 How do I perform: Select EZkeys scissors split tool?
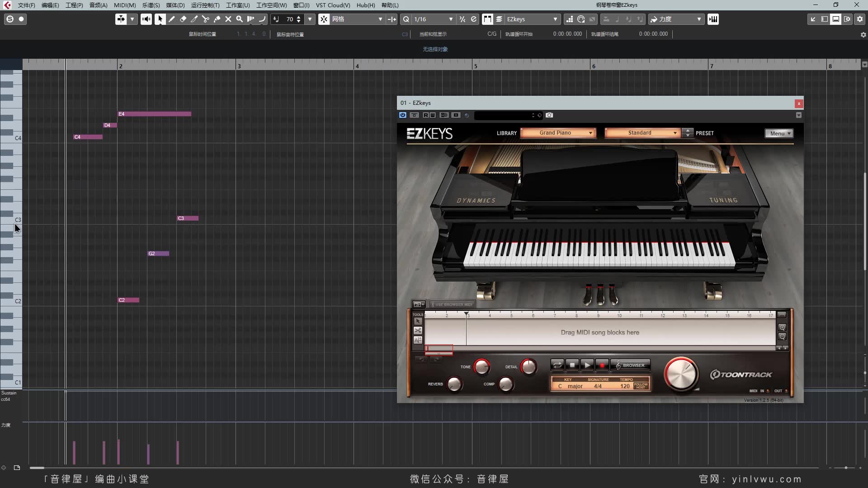point(418,331)
